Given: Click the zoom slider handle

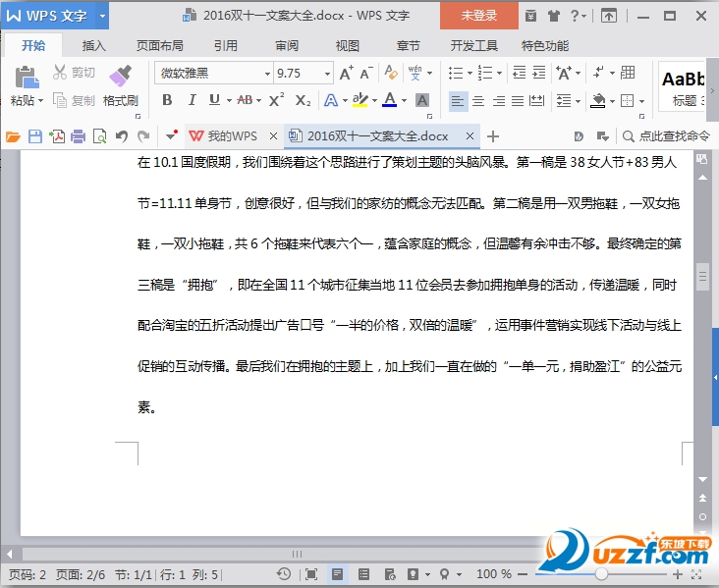Looking at the screenshot, I should coord(601,574).
